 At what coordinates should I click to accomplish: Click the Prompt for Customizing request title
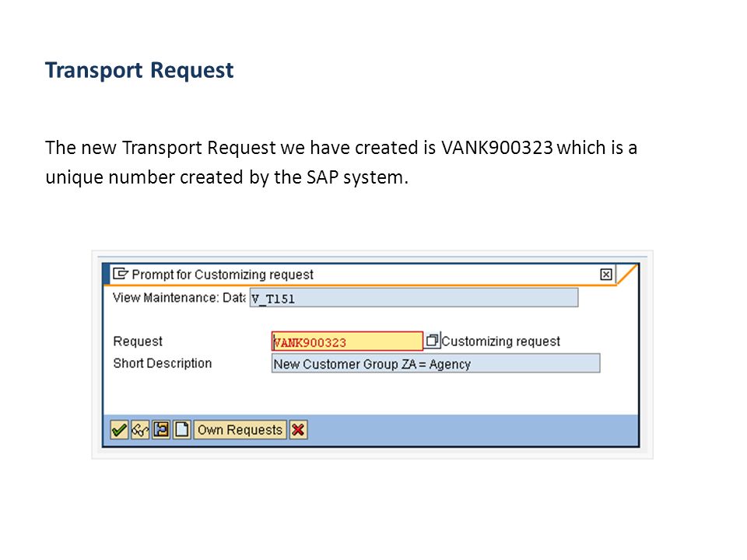(223, 275)
